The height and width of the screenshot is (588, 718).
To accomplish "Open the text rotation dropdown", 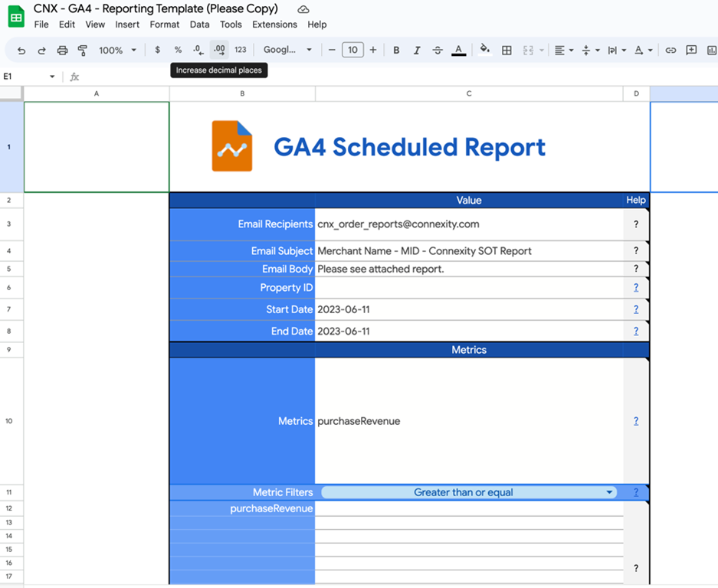I will pyautogui.click(x=643, y=51).
